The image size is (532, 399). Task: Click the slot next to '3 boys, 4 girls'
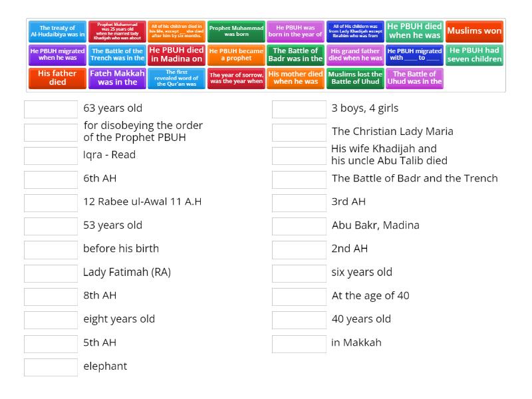tap(299, 108)
